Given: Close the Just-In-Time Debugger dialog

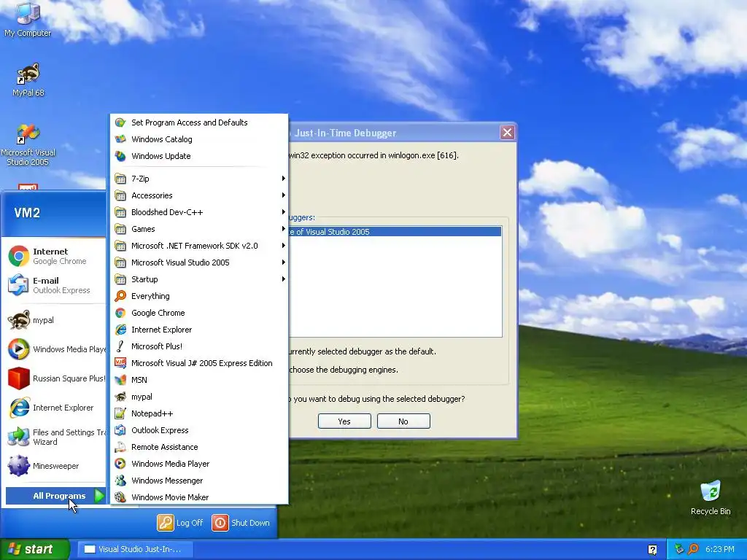Looking at the screenshot, I should click(x=507, y=133).
